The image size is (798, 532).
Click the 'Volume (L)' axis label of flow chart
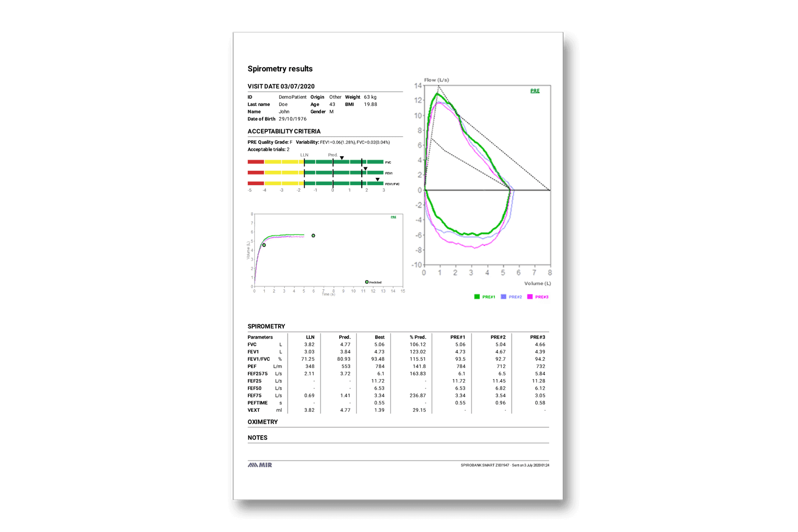pos(538,283)
